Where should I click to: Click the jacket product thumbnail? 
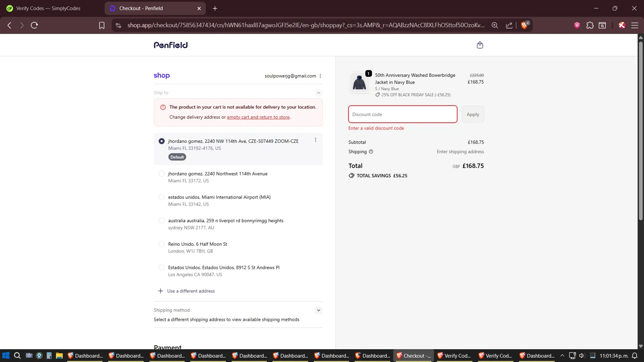coord(359,82)
